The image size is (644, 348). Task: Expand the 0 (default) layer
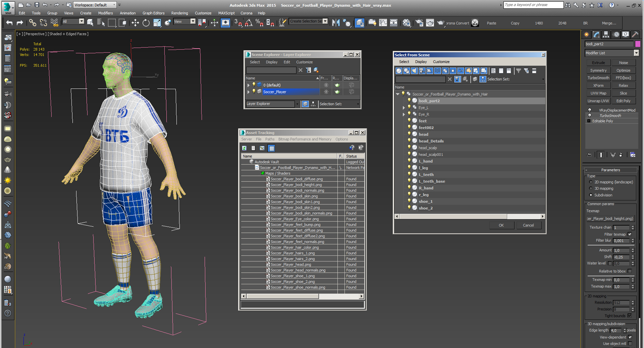tap(249, 85)
